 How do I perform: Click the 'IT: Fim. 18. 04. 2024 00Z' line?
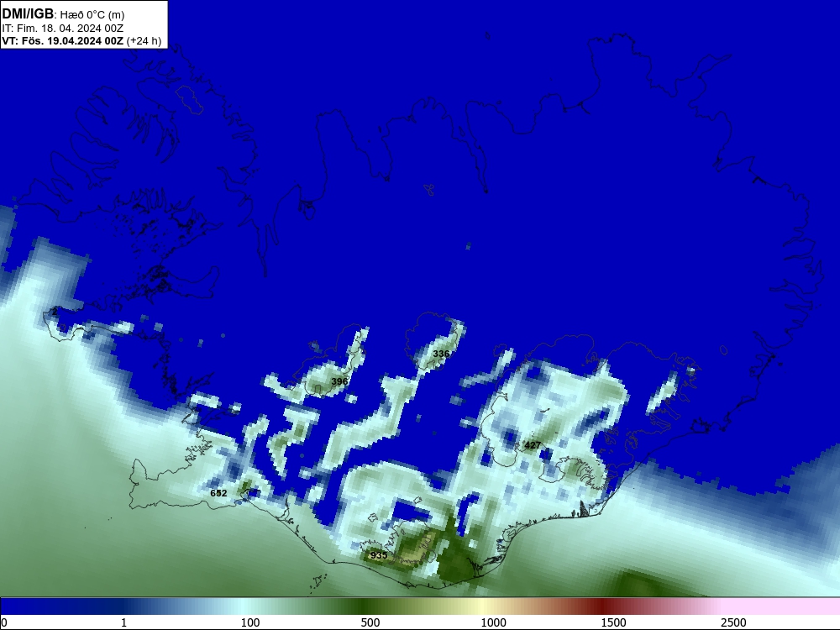63,29
